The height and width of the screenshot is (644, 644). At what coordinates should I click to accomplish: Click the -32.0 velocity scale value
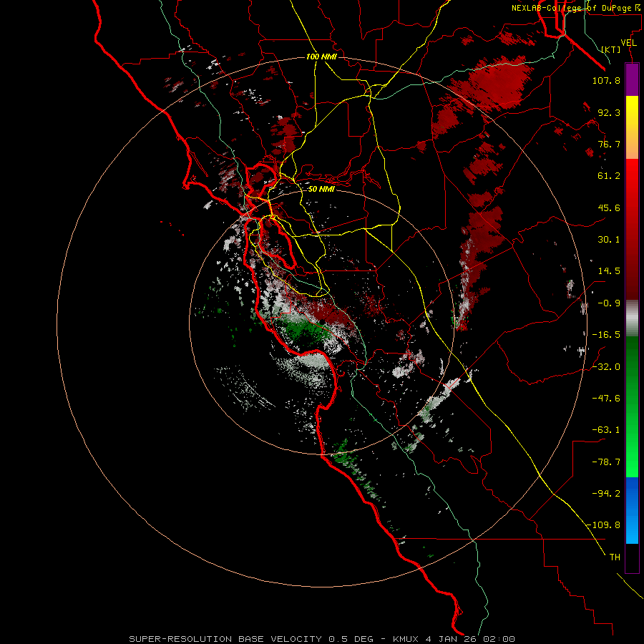(x=606, y=367)
